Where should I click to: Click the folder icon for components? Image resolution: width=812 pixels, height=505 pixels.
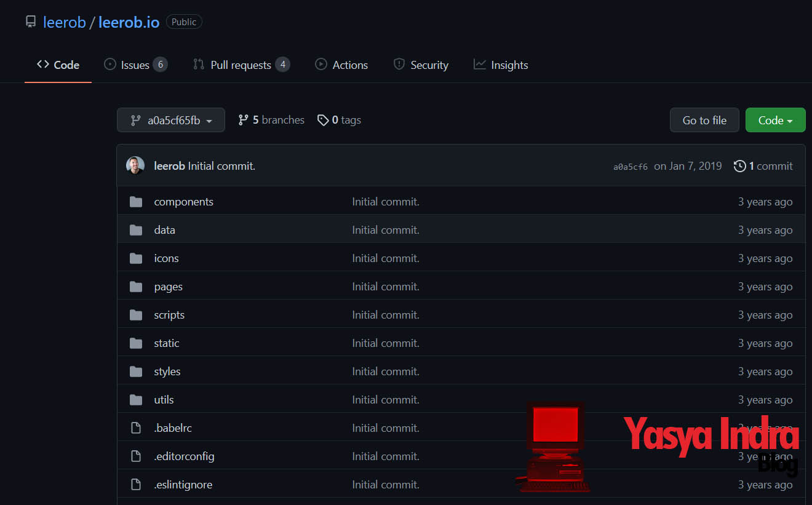[136, 202]
